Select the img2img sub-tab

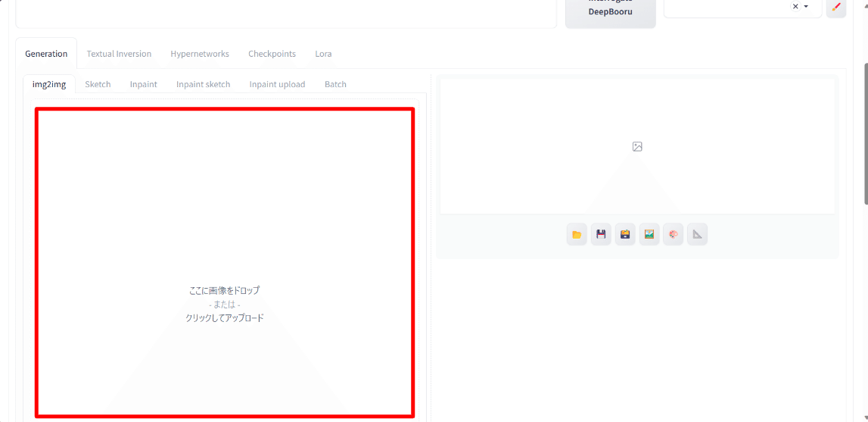tap(49, 84)
